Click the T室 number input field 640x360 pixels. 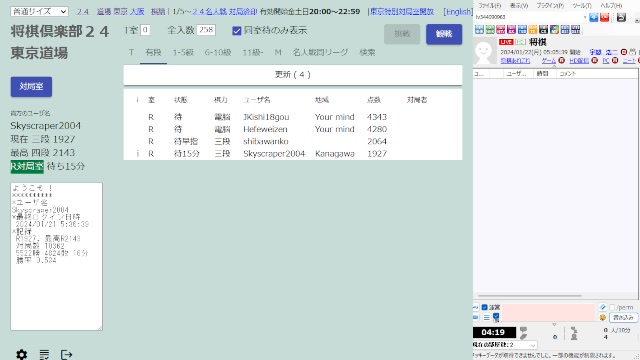point(145,30)
